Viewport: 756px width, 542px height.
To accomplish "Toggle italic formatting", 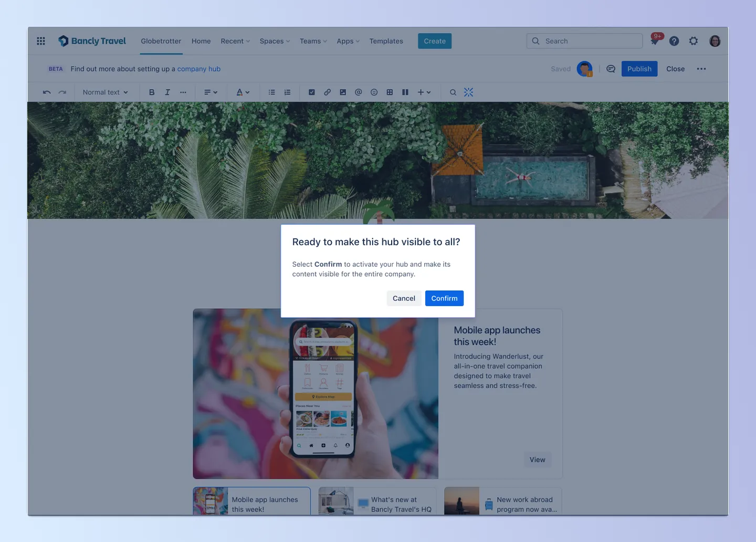I will tap(167, 92).
